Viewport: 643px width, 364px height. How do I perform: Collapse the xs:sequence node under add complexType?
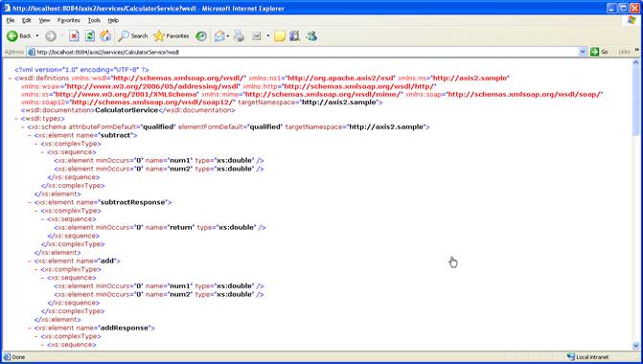coord(43,278)
